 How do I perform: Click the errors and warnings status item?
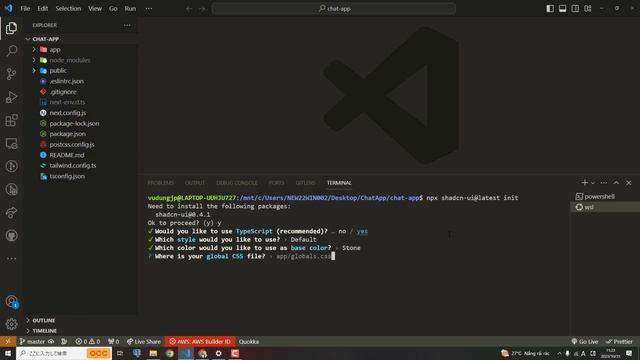(x=87, y=341)
